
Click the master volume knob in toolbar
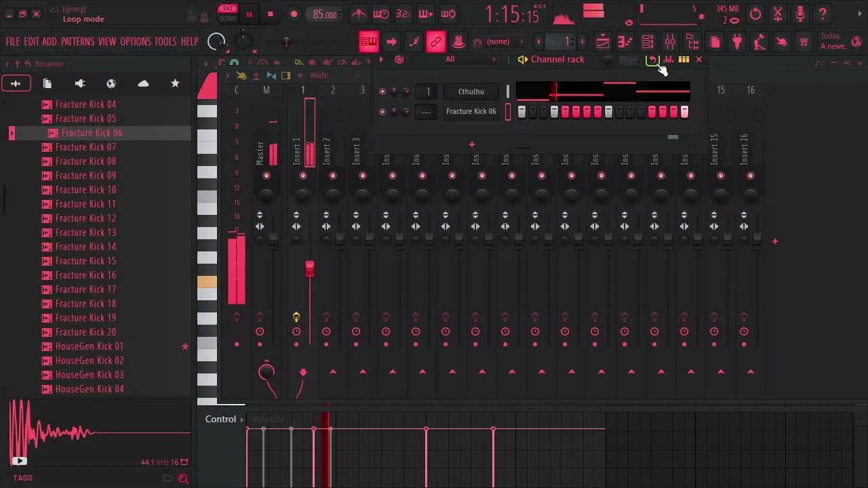[217, 41]
